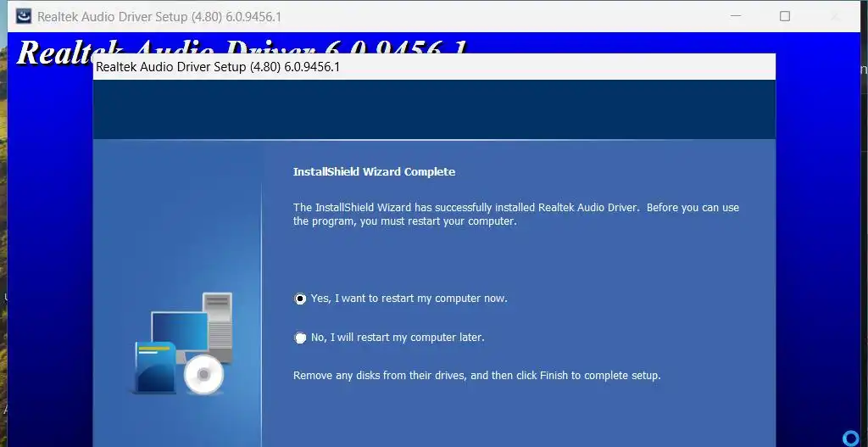
Task: Click the blue circular icon at bottom-right corner
Action: [850, 437]
